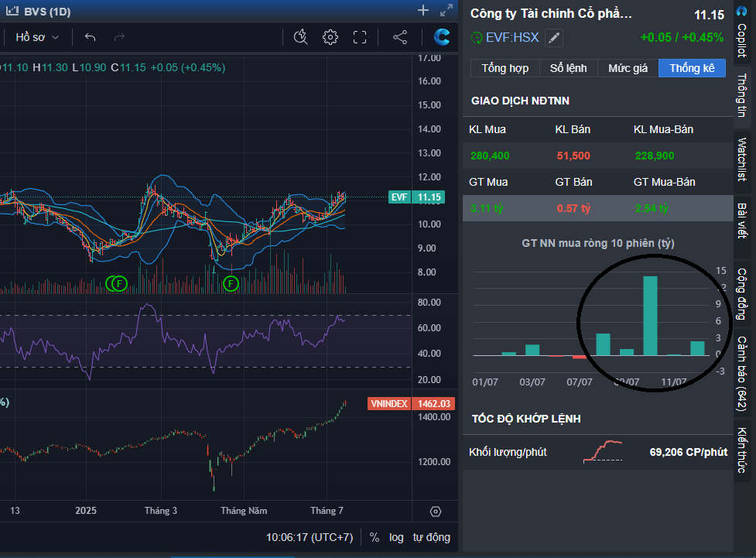
Task: Share the chart
Action: click(x=400, y=37)
